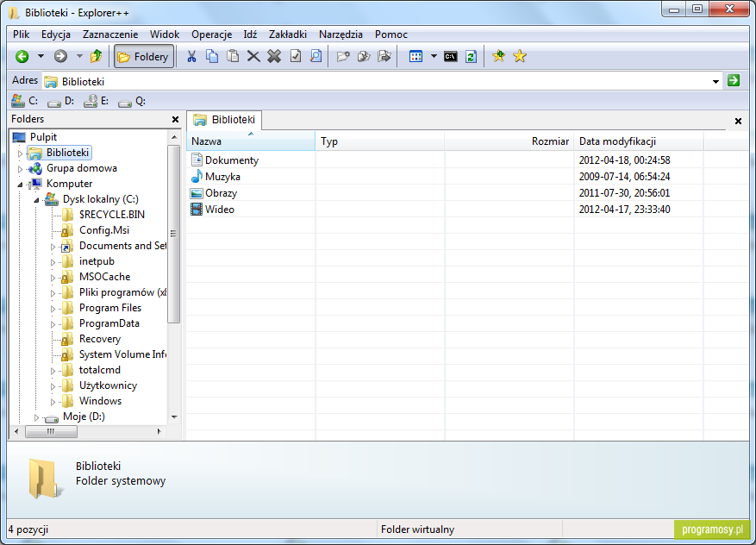Click the thin X Delete icon
The image size is (756, 545).
(x=253, y=56)
